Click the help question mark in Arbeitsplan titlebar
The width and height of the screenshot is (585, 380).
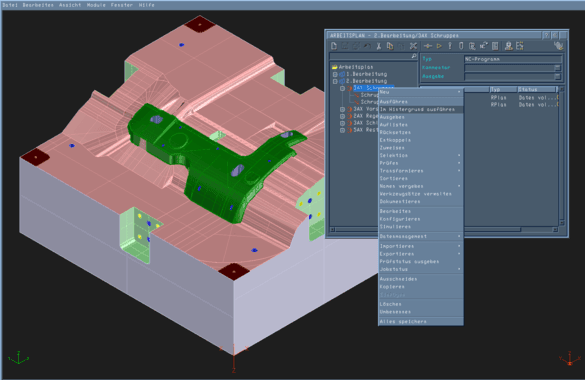546,35
